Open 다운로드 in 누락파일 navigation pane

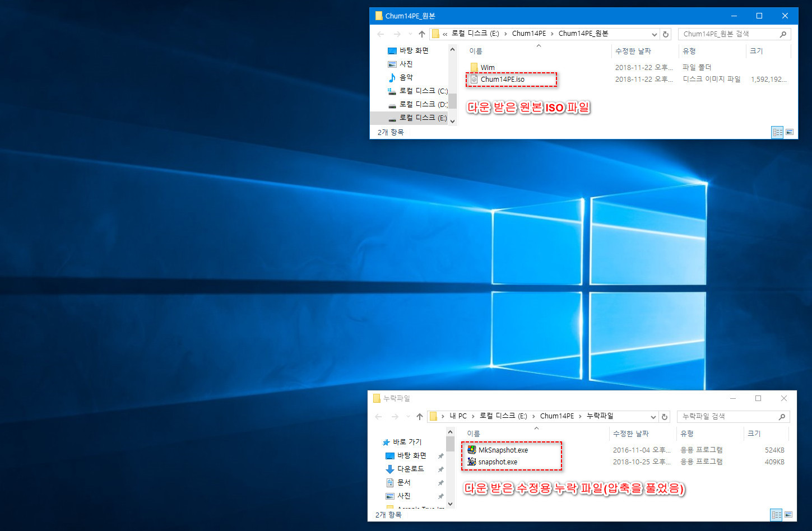point(405,469)
